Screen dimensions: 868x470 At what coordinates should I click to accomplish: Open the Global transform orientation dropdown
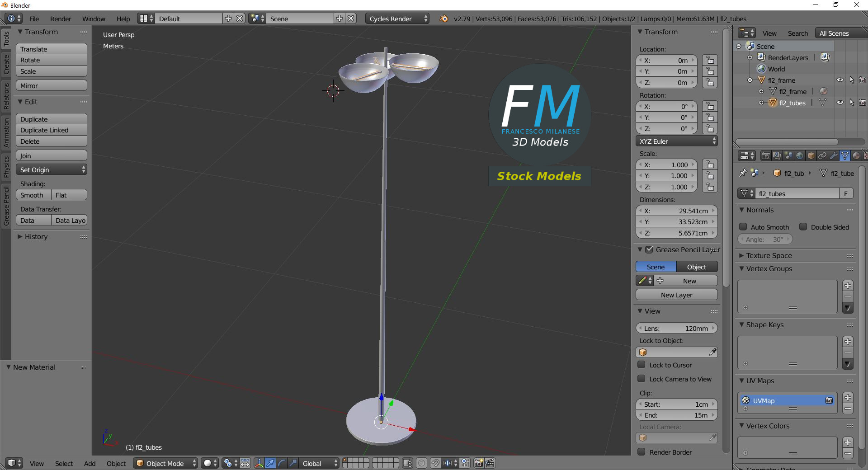coord(319,463)
